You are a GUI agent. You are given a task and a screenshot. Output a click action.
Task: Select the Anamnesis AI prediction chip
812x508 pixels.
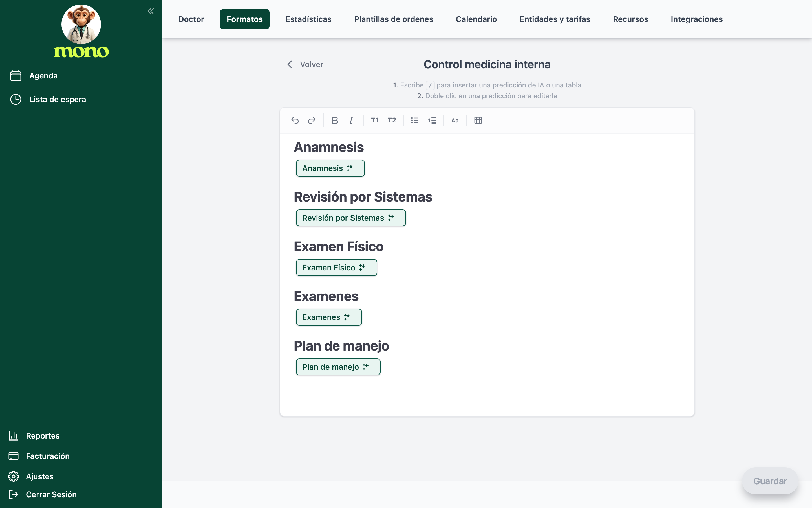pyautogui.click(x=330, y=168)
